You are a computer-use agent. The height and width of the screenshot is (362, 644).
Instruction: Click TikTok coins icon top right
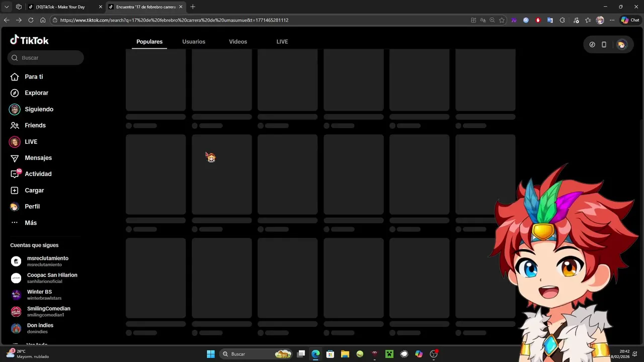click(592, 44)
